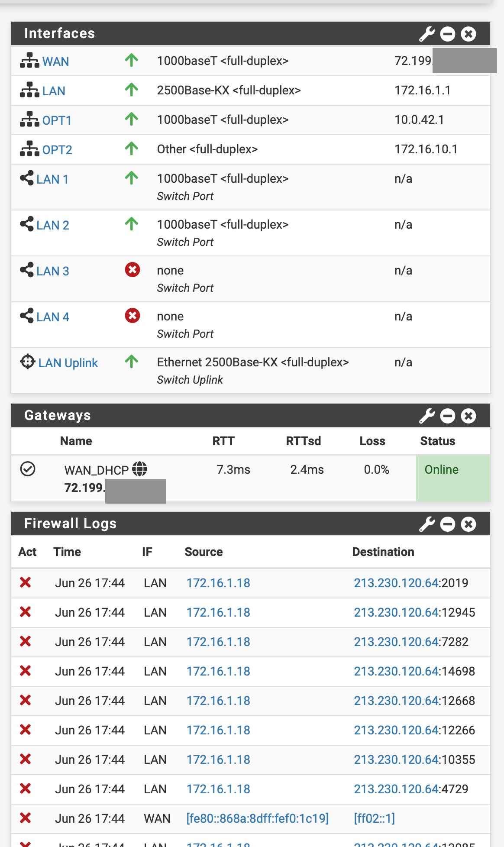Click the block icon for port 2019 entry
The width and height of the screenshot is (504, 847).
coord(26,582)
